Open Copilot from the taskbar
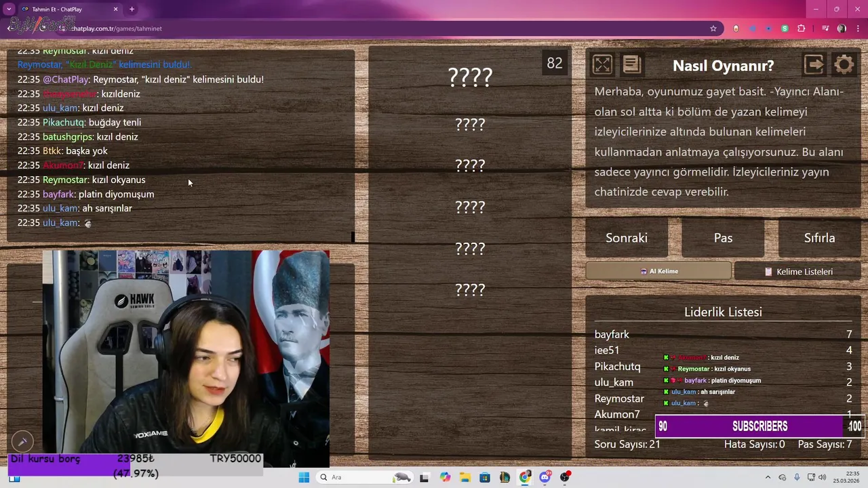This screenshot has width=868, height=488. click(445, 477)
